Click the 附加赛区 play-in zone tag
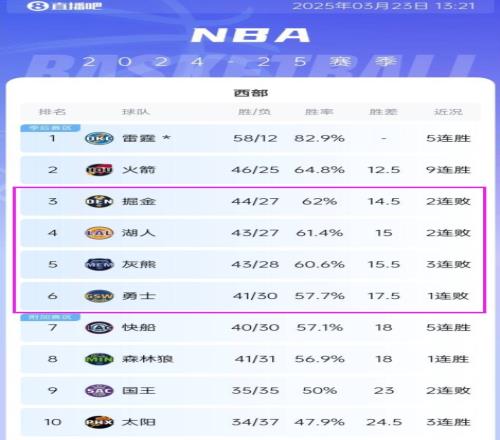500x440 pixels. tap(50, 317)
